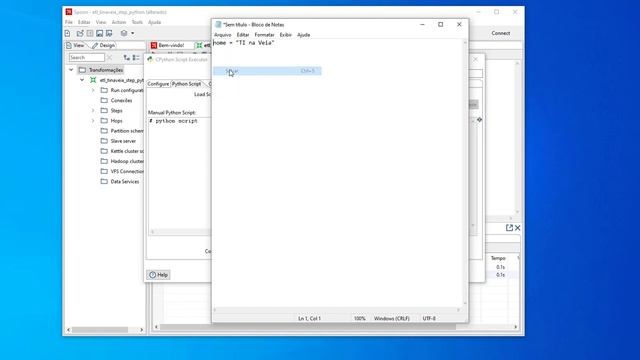Click the perspective layers icon in Spoon toolbar
Viewport: 640px width, 360px height.
click(x=124, y=33)
